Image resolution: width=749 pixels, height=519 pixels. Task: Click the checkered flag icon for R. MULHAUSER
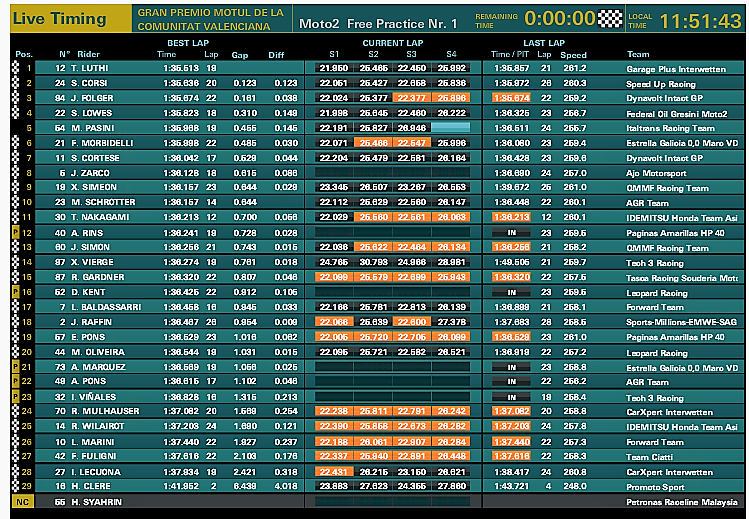(x=15, y=411)
